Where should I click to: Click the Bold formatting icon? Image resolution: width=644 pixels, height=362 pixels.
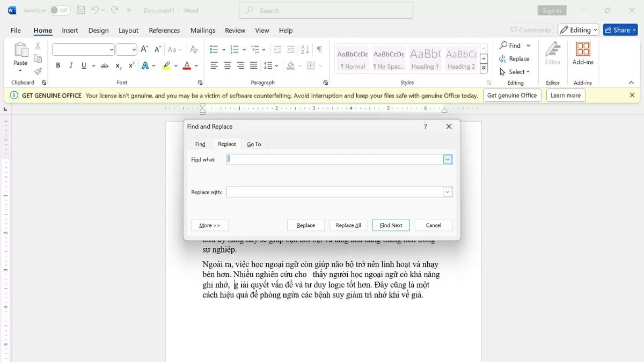(x=58, y=65)
